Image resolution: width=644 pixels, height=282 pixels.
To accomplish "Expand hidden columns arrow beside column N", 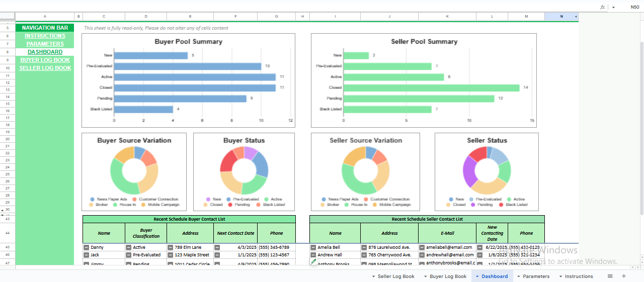I will (576, 17).
